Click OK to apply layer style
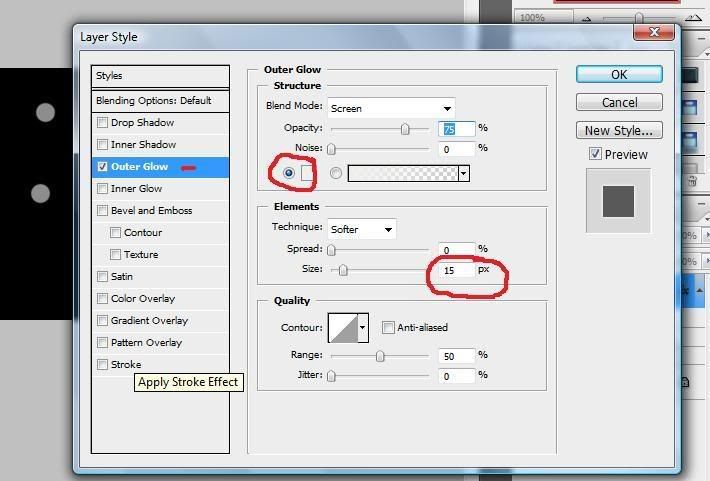 point(619,74)
